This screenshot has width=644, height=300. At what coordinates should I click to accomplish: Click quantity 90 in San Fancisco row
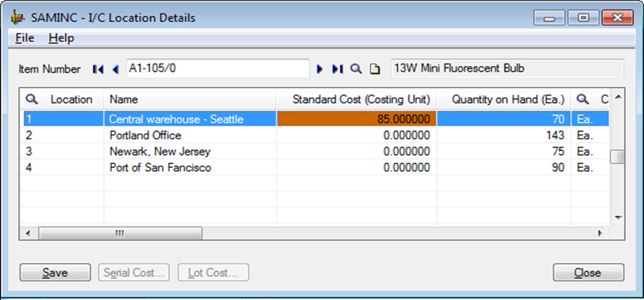[503, 167]
